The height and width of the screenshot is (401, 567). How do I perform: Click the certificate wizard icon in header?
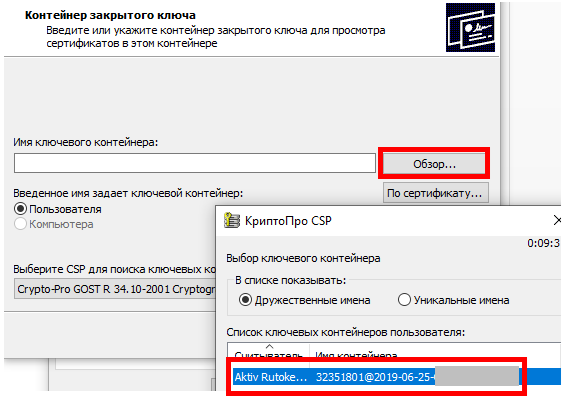pyautogui.click(x=470, y=27)
